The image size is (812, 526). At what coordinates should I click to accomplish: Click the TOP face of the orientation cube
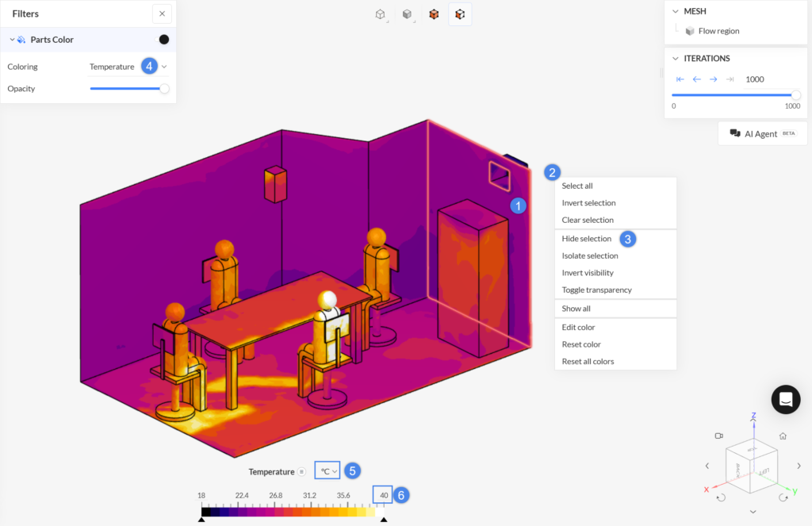tap(752, 447)
